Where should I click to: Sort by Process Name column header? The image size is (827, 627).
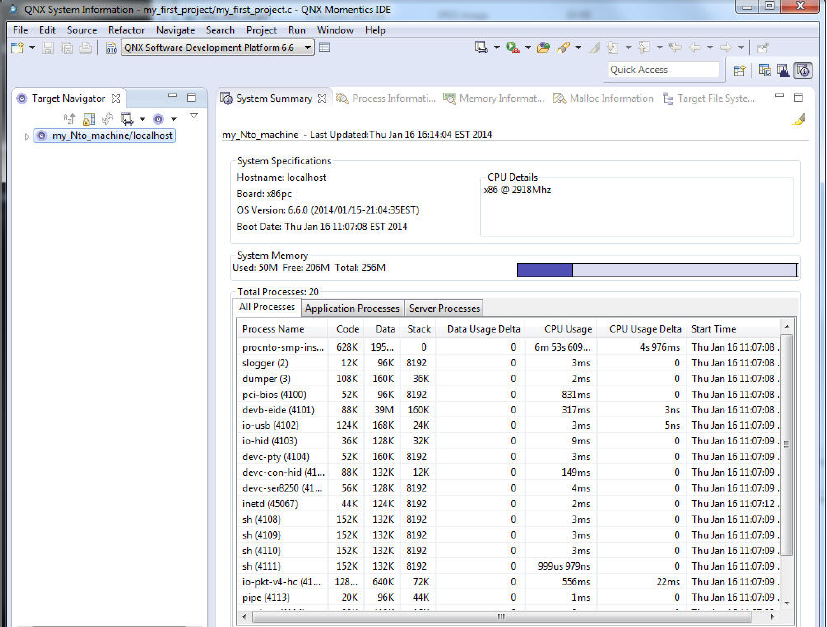click(282, 329)
